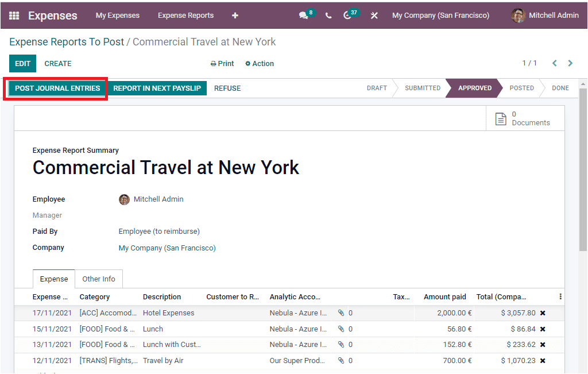The image size is (588, 374).
Task: Open the column options three-dot menu
Action: point(560,296)
